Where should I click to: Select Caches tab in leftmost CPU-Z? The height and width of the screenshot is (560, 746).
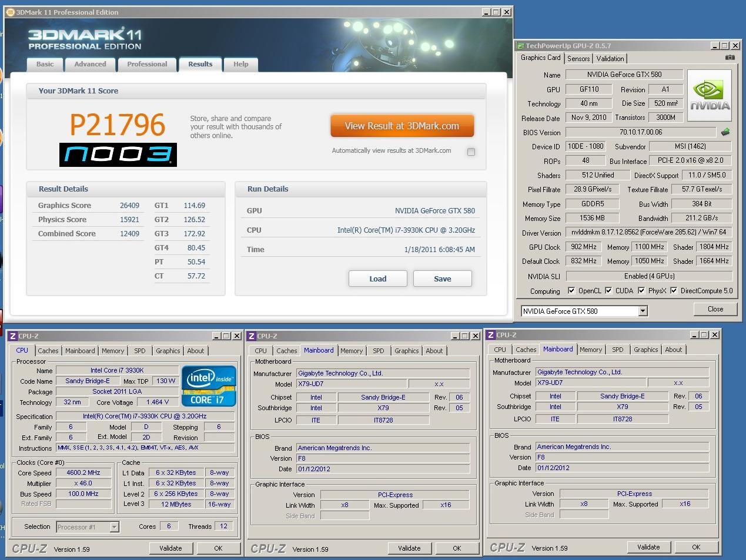point(48,351)
